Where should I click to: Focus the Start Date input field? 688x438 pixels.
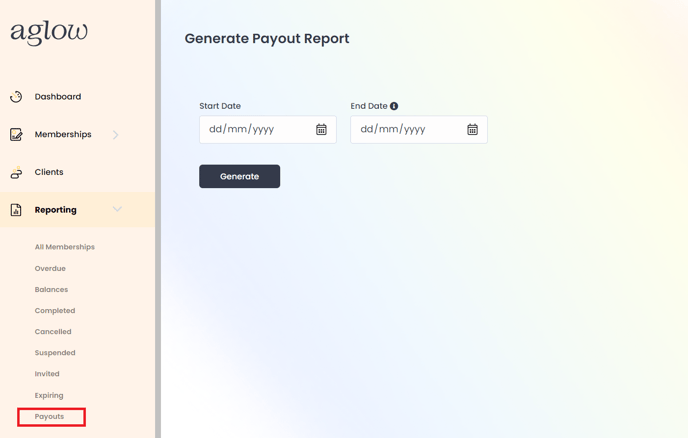(x=268, y=129)
